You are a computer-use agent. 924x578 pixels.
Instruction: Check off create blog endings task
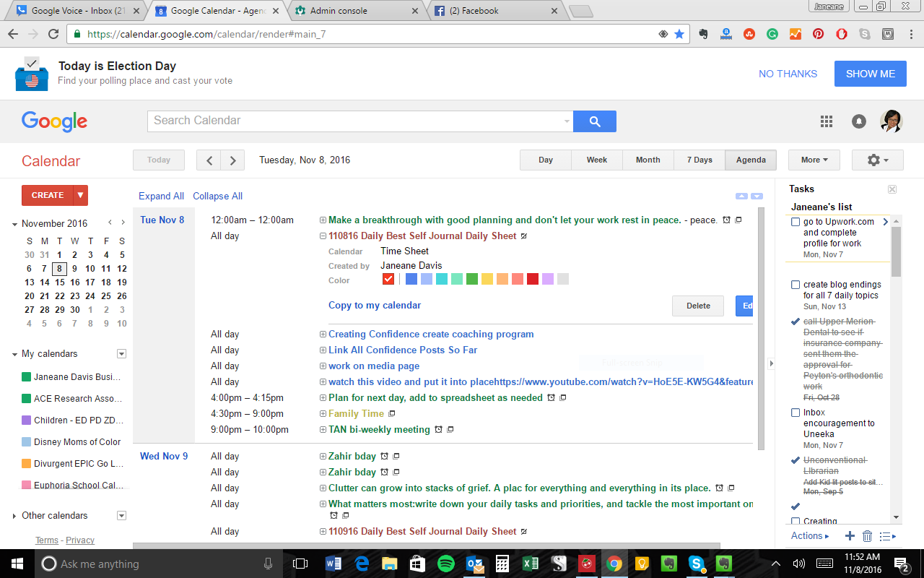click(796, 285)
